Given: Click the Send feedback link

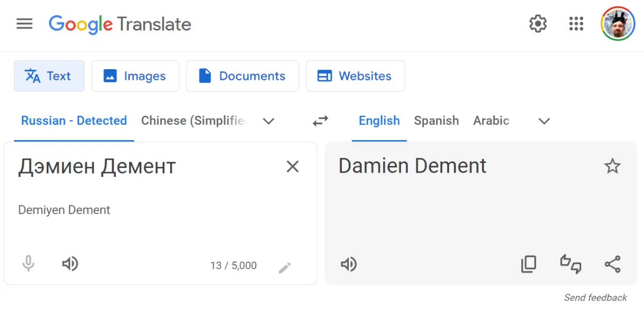Looking at the screenshot, I should point(595,297).
